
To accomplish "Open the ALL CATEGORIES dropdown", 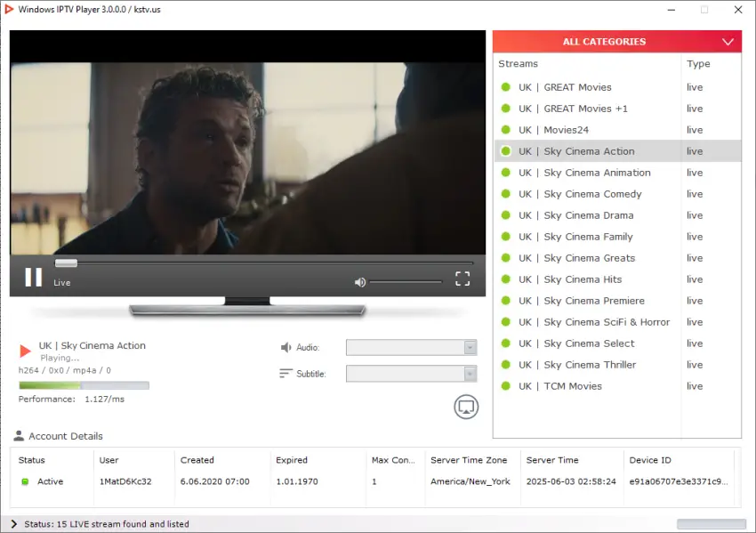I will [x=616, y=42].
